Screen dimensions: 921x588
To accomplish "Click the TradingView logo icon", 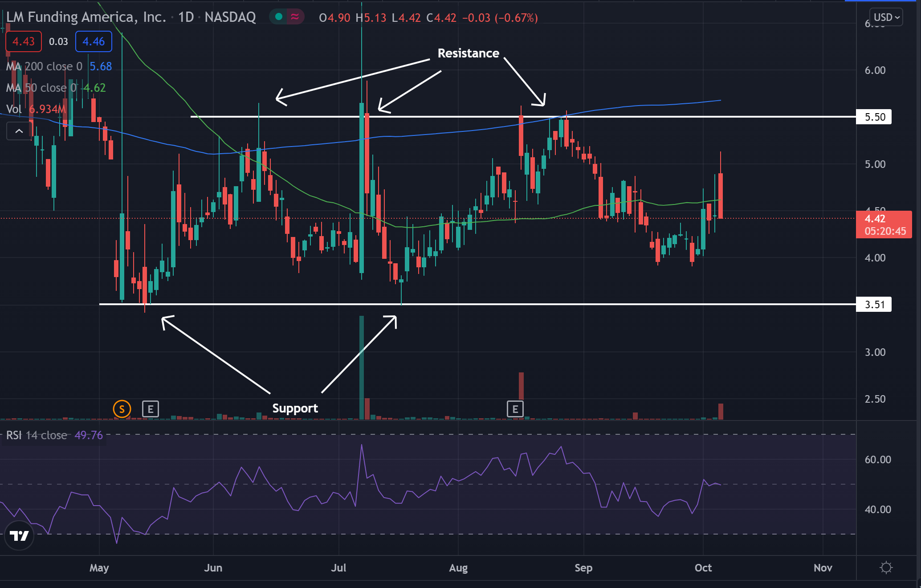I will click(x=19, y=535).
